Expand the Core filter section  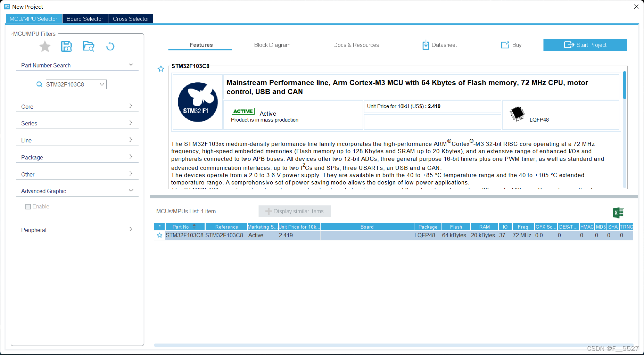tap(131, 106)
